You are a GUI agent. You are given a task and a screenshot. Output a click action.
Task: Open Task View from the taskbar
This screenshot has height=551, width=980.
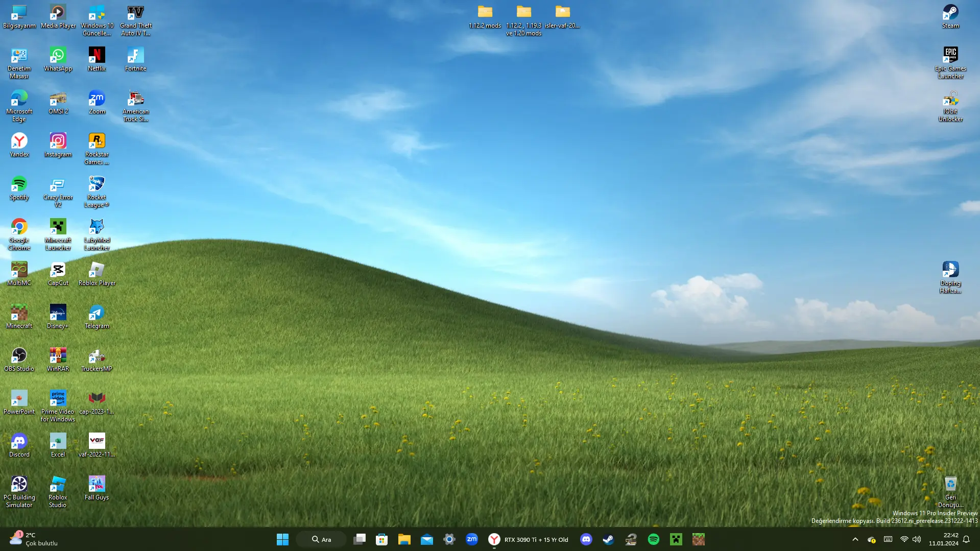pyautogui.click(x=360, y=539)
